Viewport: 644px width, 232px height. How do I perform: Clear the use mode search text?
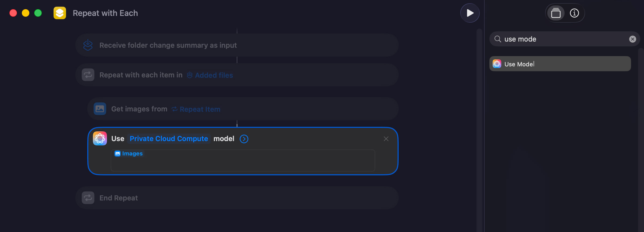pos(633,39)
